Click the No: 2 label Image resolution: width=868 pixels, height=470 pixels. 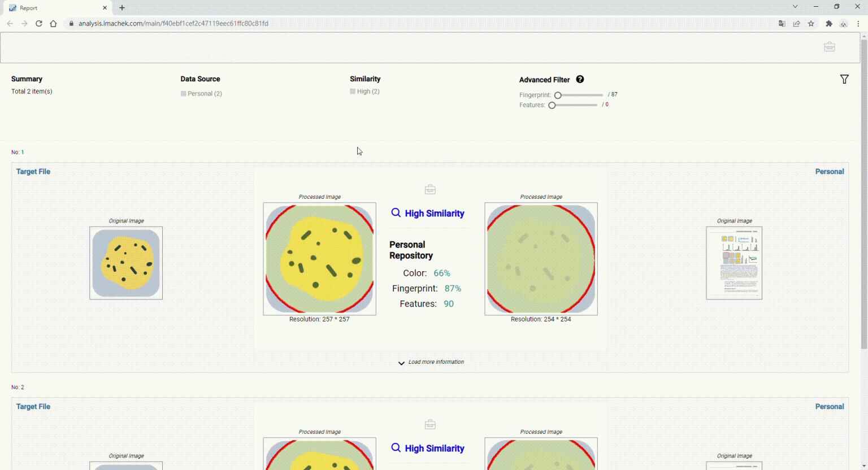coord(18,388)
